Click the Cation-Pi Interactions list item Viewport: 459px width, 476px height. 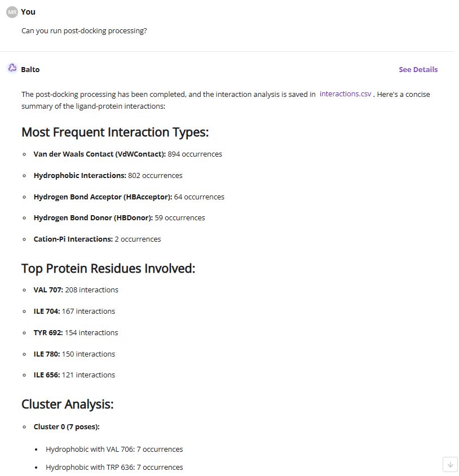click(97, 239)
